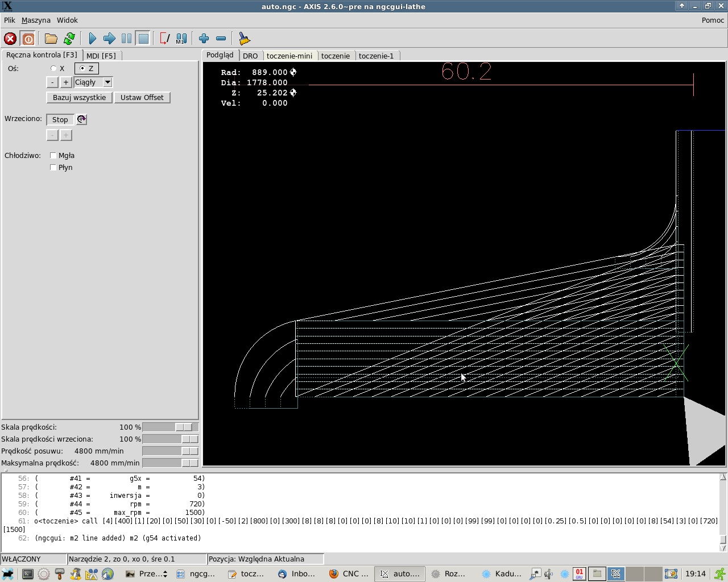Screen dimensions: 728x582
Task: Open the Maszyna menu
Action: click(x=36, y=20)
